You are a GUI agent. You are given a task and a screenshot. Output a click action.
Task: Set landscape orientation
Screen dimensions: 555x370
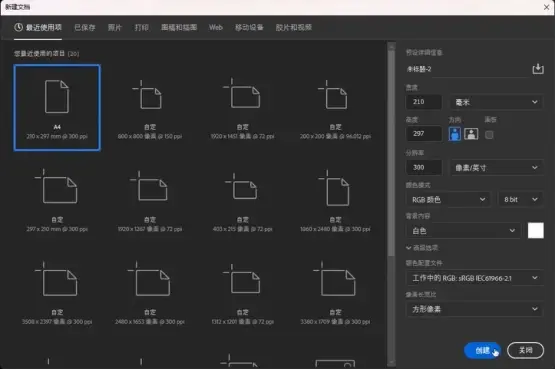pyautogui.click(x=471, y=134)
